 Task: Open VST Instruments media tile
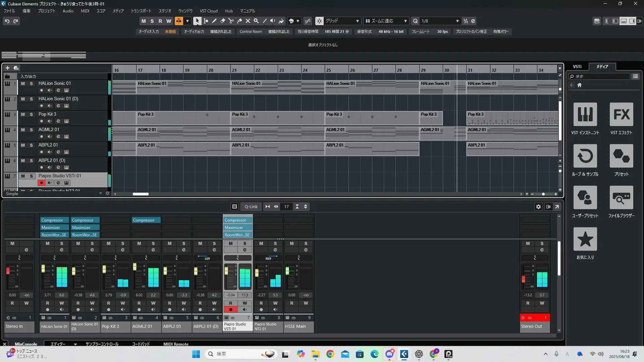(x=585, y=115)
